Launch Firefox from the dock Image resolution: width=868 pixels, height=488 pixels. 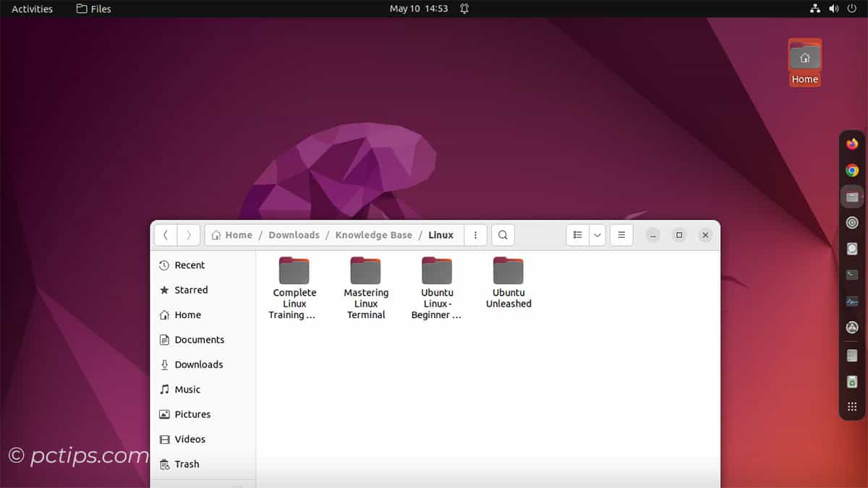(852, 144)
